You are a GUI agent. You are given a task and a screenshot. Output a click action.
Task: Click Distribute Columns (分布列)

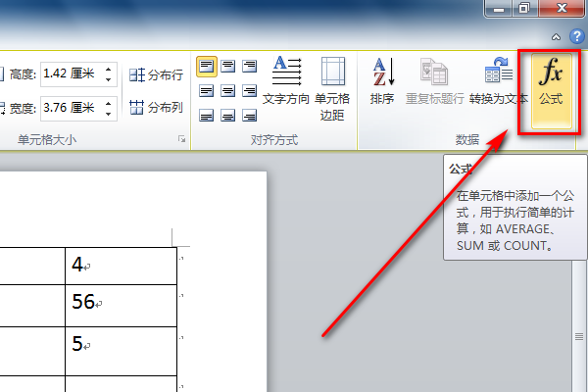point(156,107)
